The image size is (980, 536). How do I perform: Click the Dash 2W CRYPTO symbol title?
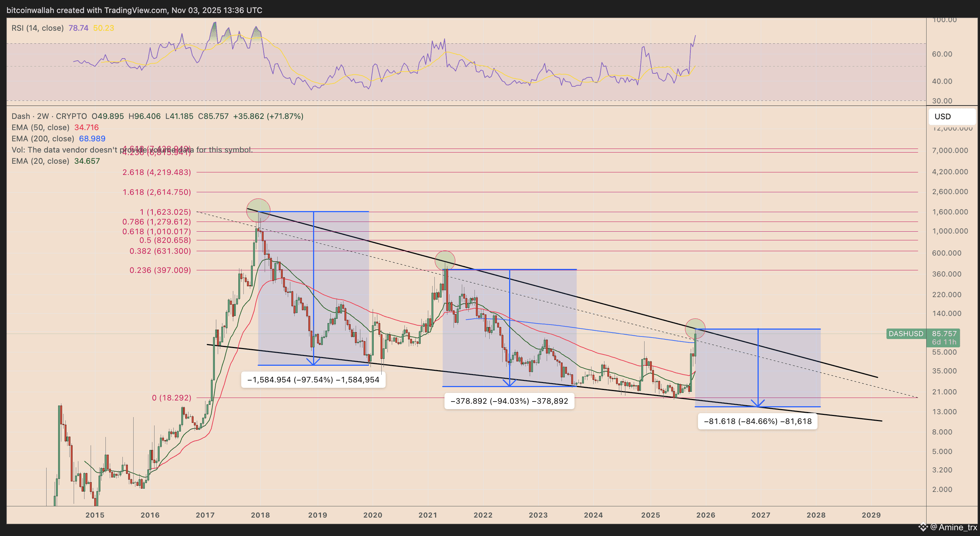tap(49, 116)
